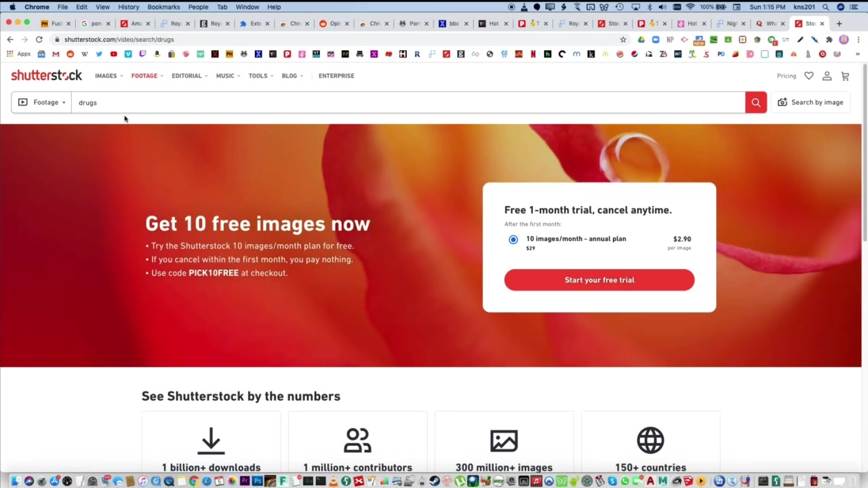Open the user account icon
This screenshot has width=868, height=488.
click(827, 76)
